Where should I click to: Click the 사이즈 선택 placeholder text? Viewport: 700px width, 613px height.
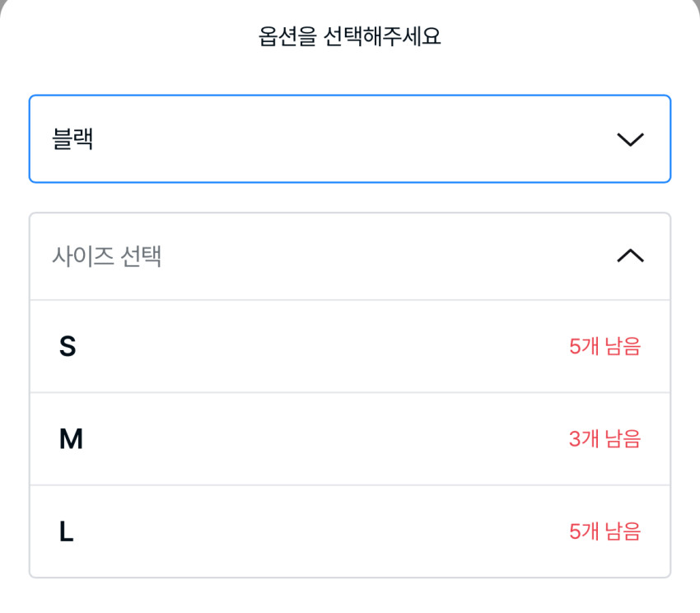click(x=106, y=256)
